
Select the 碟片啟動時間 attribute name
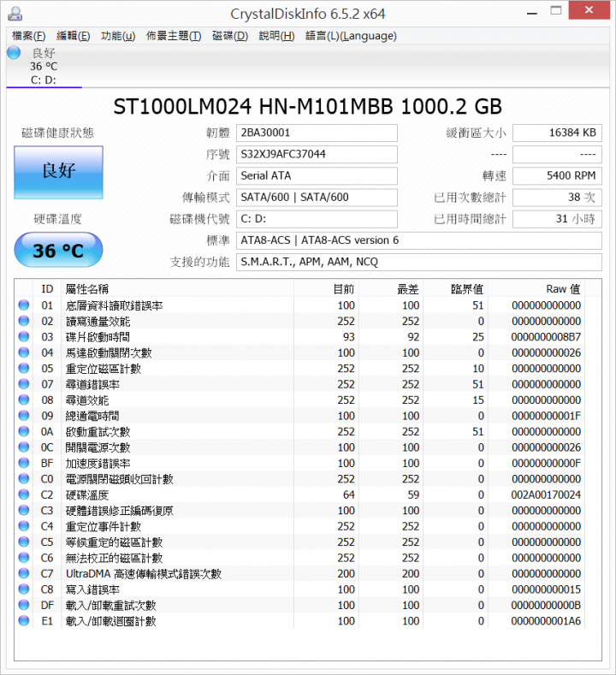[98, 337]
